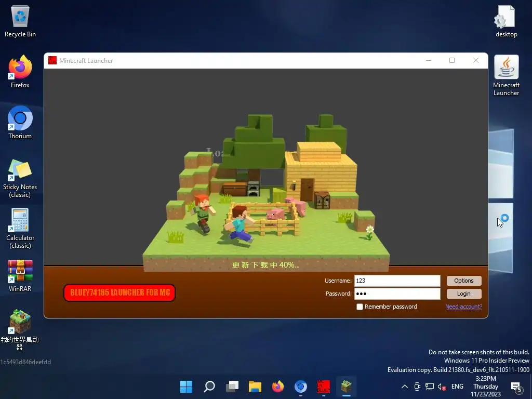Click the BLUEY74185 LAUNCHER FOR MC banner
This screenshot has height=399, width=532.
119,292
